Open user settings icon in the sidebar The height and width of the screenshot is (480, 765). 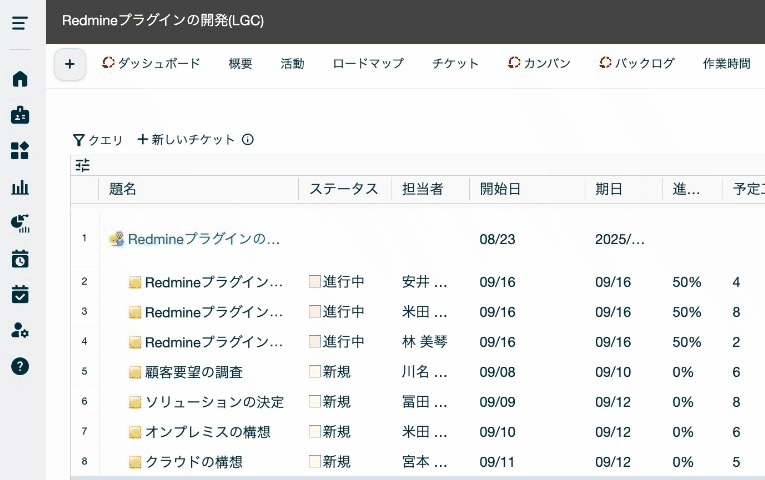click(x=20, y=330)
